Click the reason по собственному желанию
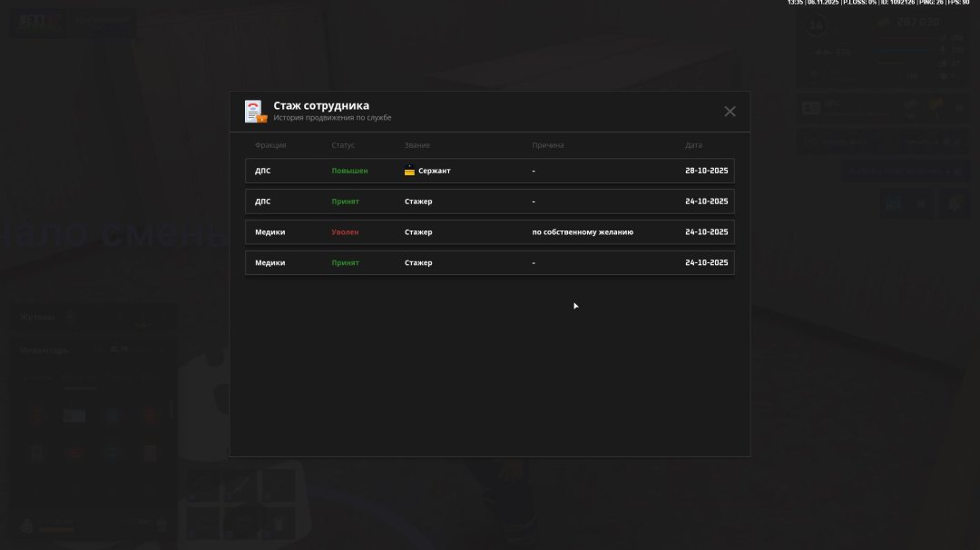Viewport: 980px width, 550px height. (x=583, y=232)
